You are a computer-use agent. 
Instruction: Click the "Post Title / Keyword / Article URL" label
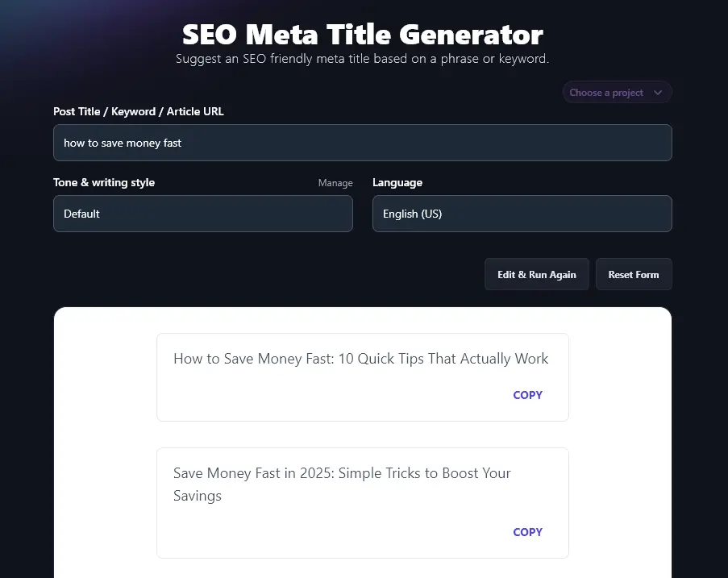point(138,112)
